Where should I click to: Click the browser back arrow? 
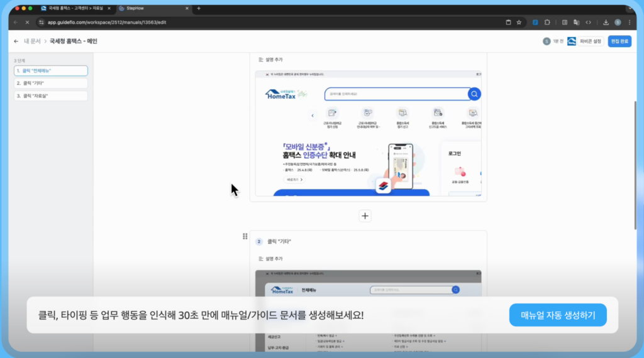point(16,22)
